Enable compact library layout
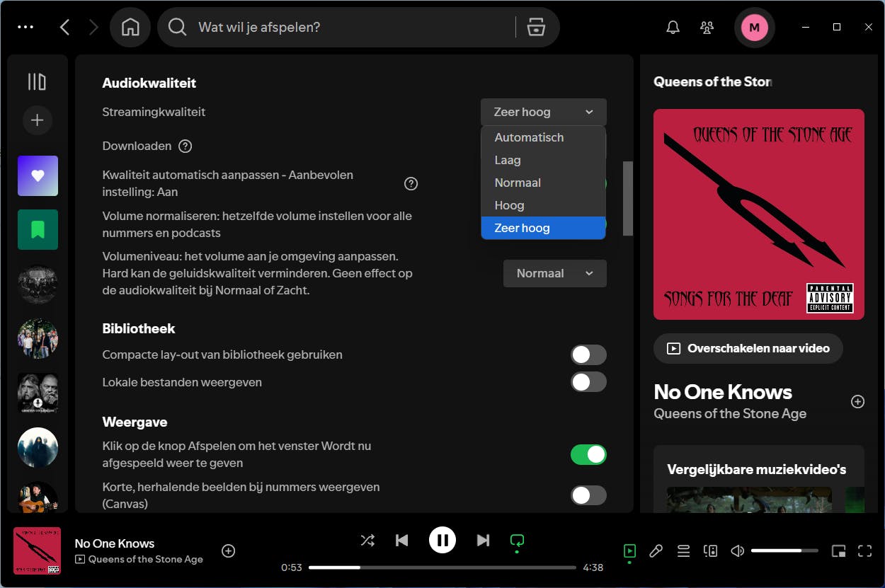 point(588,354)
